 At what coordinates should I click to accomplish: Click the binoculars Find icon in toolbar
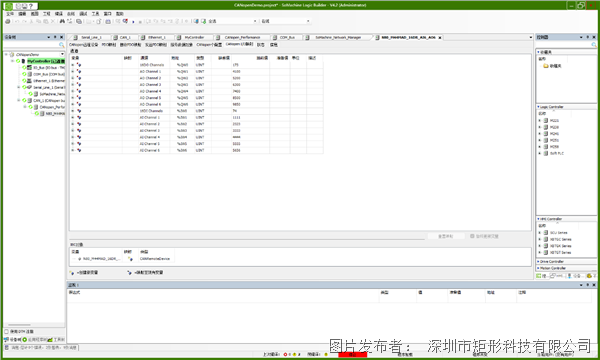click(x=62, y=21)
